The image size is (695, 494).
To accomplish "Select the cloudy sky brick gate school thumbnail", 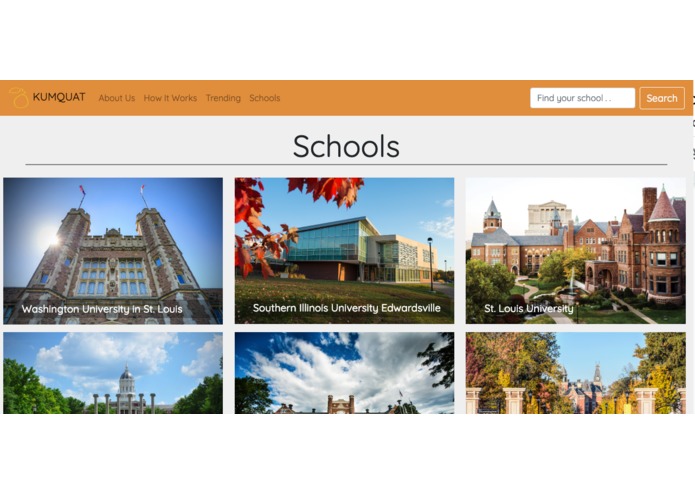I will click(344, 373).
